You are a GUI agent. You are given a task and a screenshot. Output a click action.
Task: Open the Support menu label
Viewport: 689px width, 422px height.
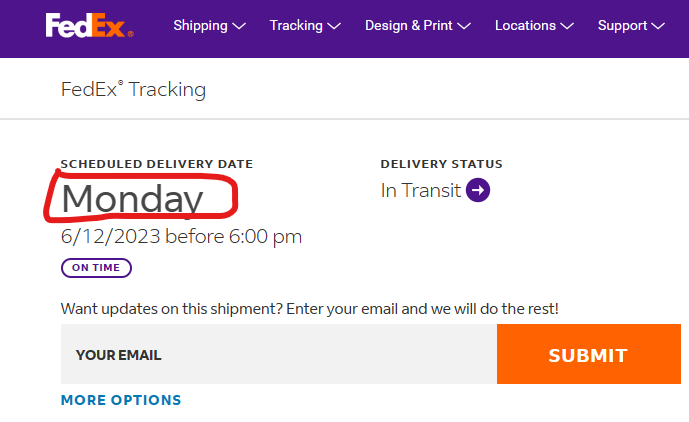pyautogui.click(x=622, y=26)
